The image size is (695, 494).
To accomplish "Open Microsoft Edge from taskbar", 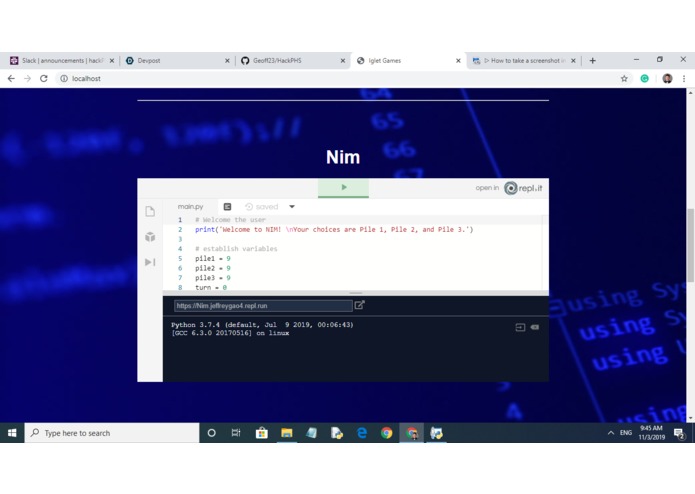I will point(362,433).
